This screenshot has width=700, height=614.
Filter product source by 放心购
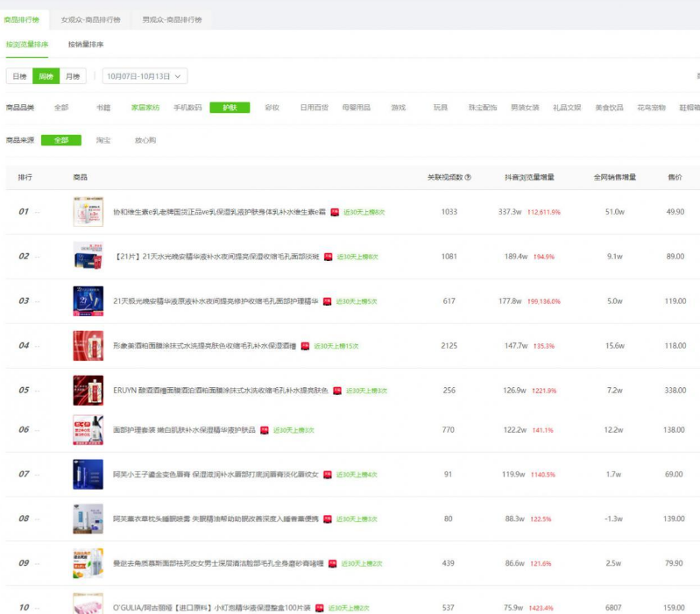pyautogui.click(x=145, y=140)
